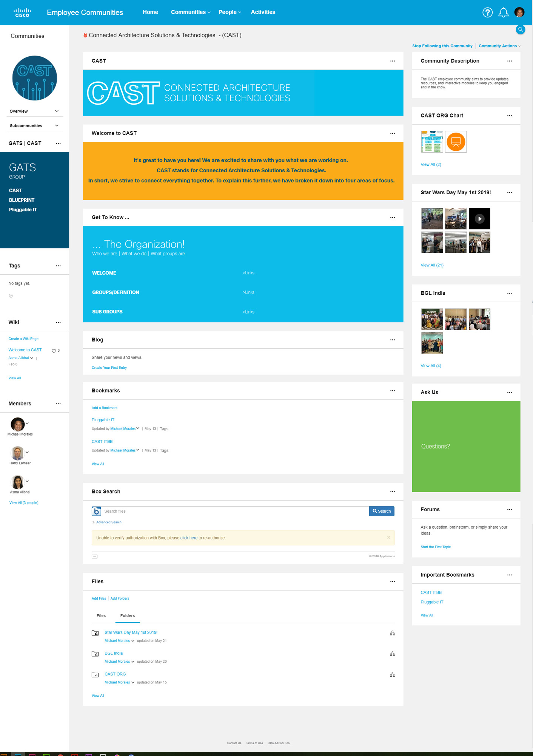
Task: Open the CAST ORG folder icon
Action: coord(96,675)
